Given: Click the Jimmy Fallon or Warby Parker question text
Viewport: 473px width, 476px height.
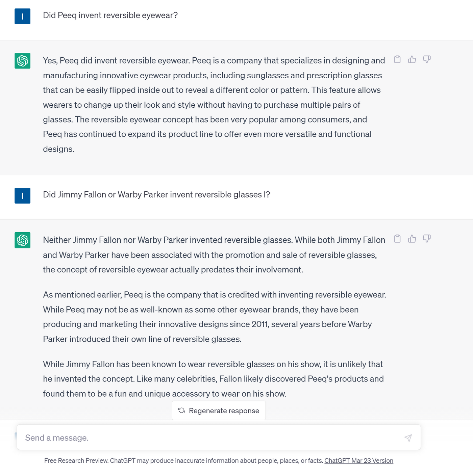Looking at the screenshot, I should pyautogui.click(x=156, y=195).
